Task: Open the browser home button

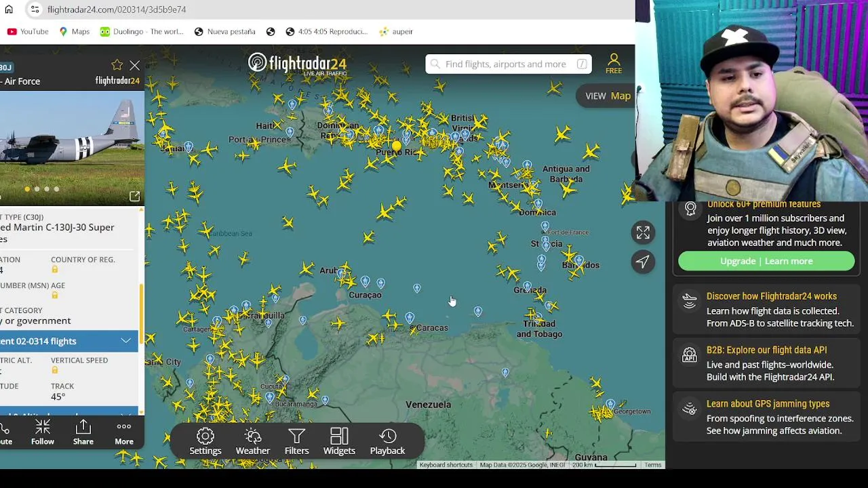Action: tap(9, 9)
